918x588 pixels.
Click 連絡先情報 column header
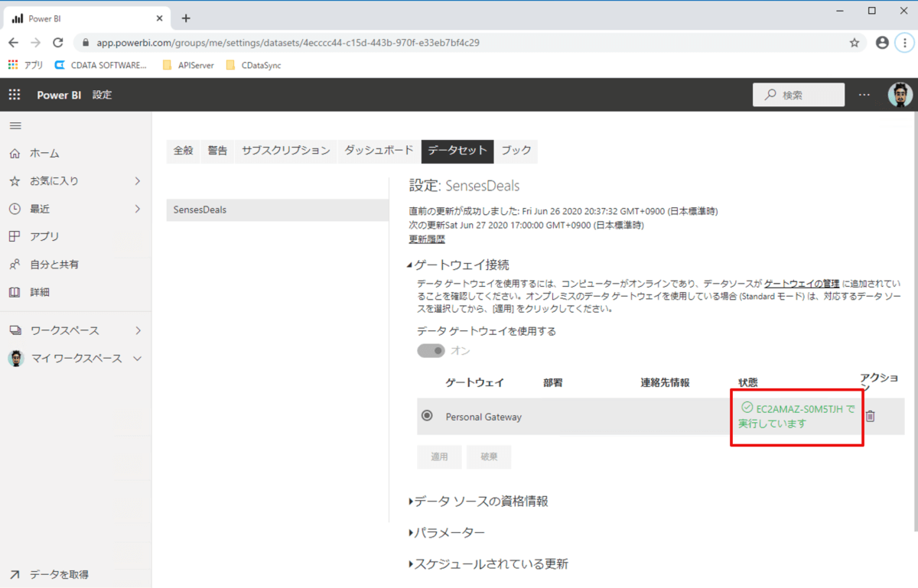click(x=665, y=382)
